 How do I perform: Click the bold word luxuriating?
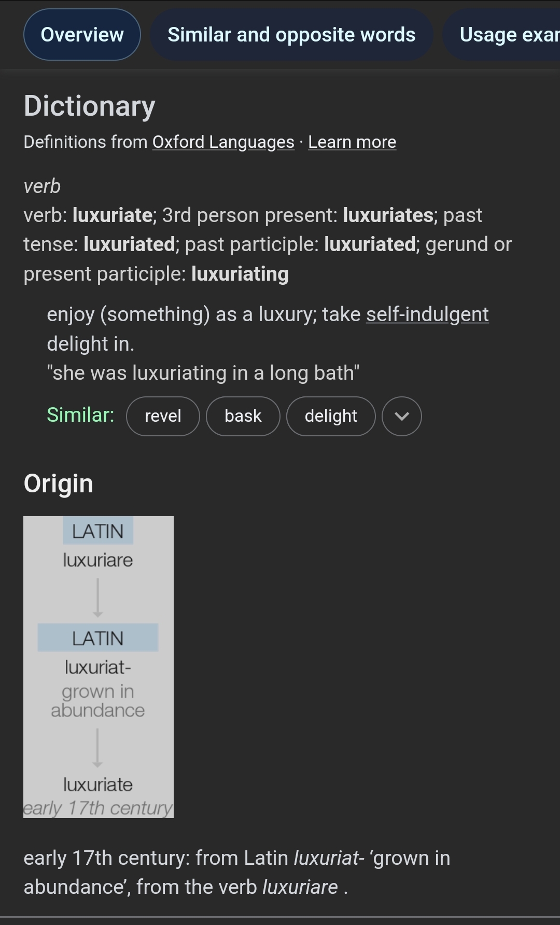point(240,274)
